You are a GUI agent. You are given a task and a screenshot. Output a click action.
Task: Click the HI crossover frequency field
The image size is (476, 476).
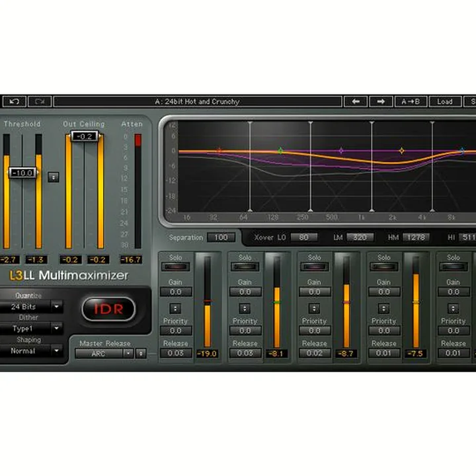(467, 237)
